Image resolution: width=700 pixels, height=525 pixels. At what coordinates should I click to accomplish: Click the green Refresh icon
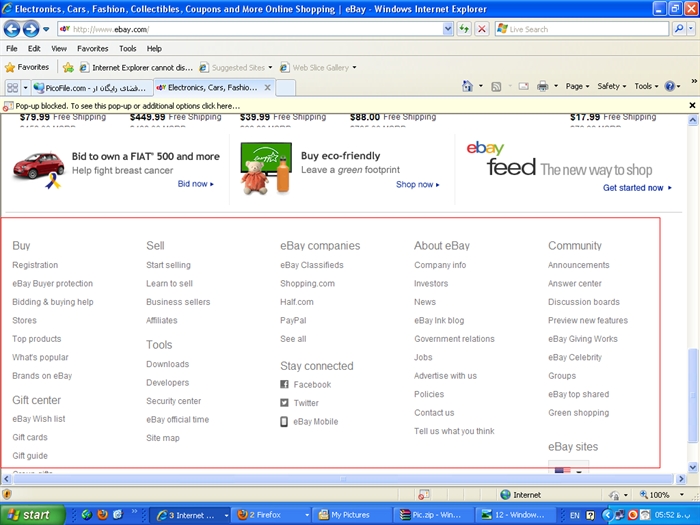464,29
